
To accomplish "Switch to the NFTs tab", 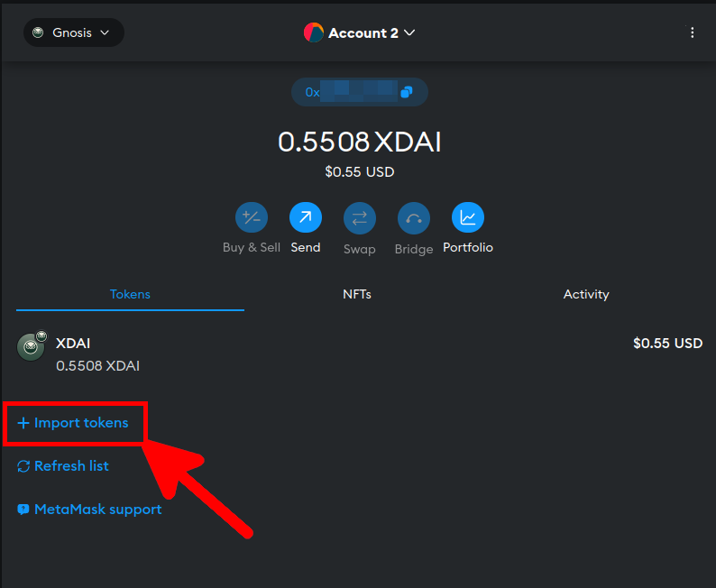I will (357, 294).
